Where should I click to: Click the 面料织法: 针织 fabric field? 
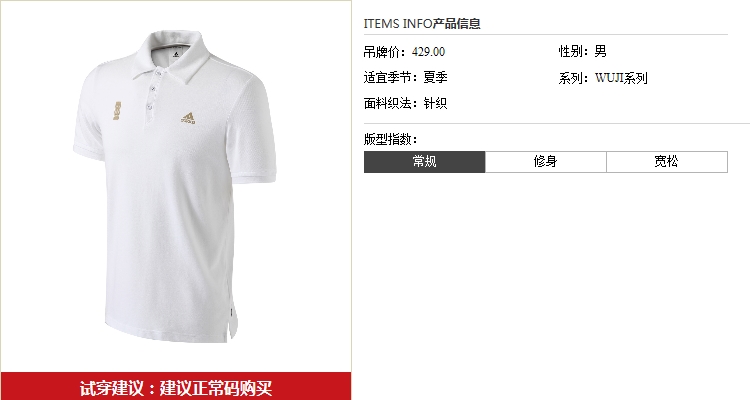406,103
